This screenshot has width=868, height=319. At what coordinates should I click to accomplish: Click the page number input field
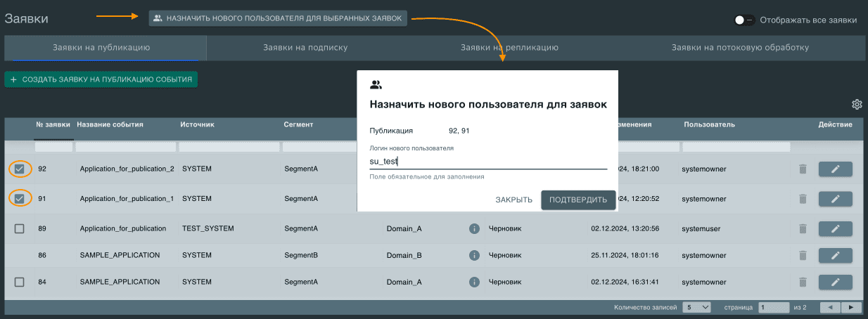773,307
